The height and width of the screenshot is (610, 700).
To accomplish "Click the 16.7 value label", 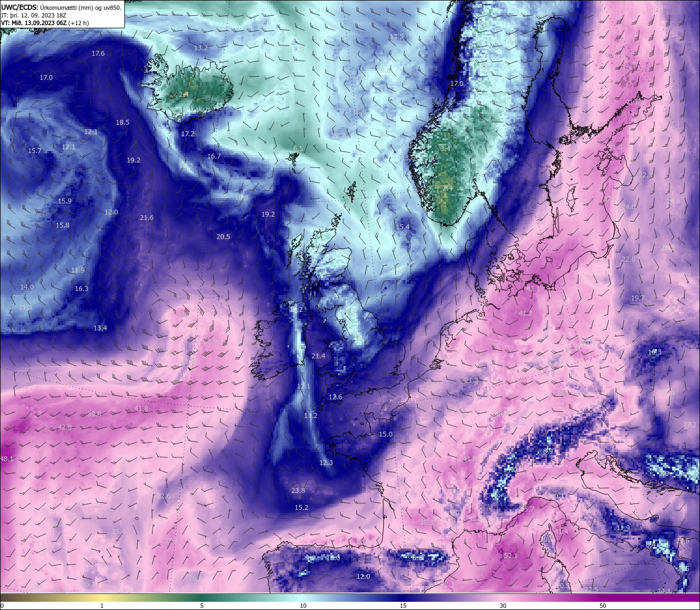I will click(214, 156).
